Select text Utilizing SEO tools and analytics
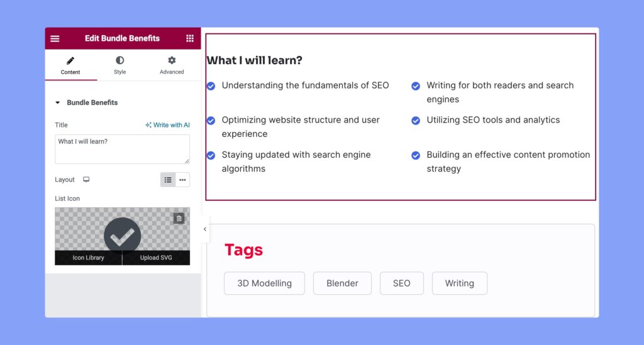The image size is (644, 345). [493, 120]
